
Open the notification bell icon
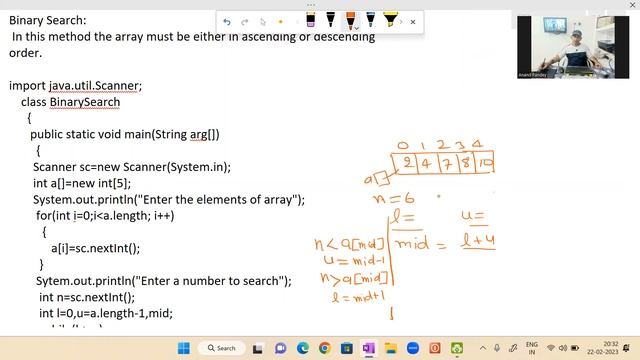(627, 348)
